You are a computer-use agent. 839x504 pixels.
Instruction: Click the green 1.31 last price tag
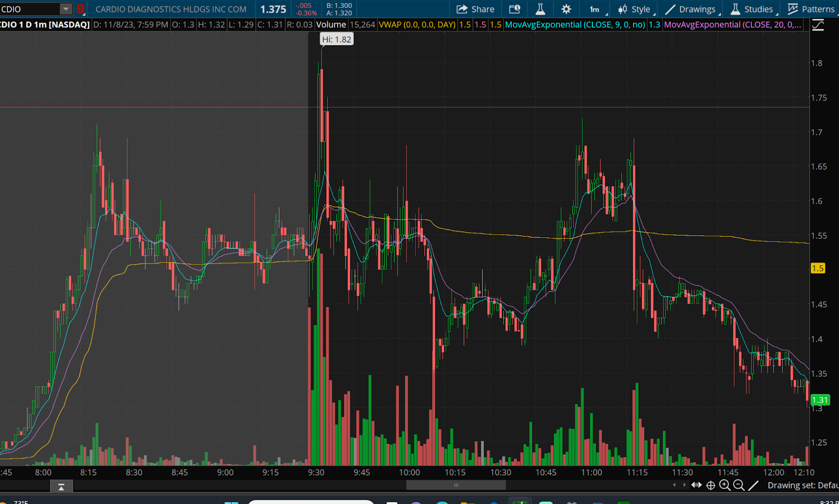coord(820,400)
